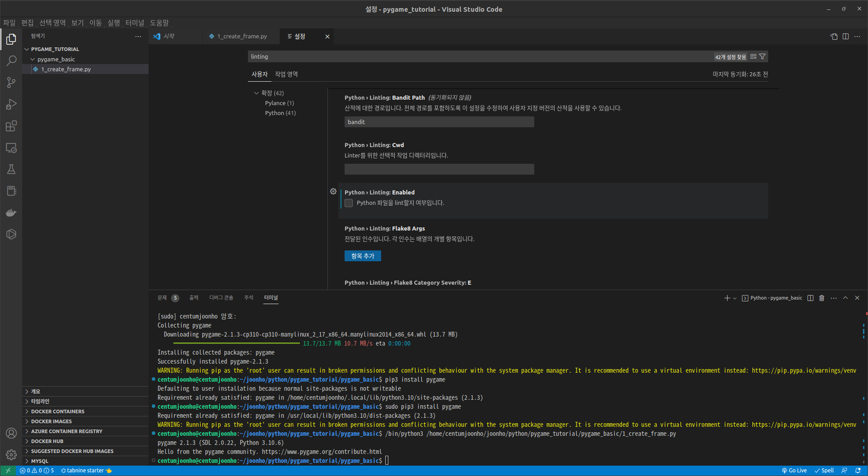Open the Docker view in the activity bar
The width and height of the screenshot is (868, 476).
[11, 213]
